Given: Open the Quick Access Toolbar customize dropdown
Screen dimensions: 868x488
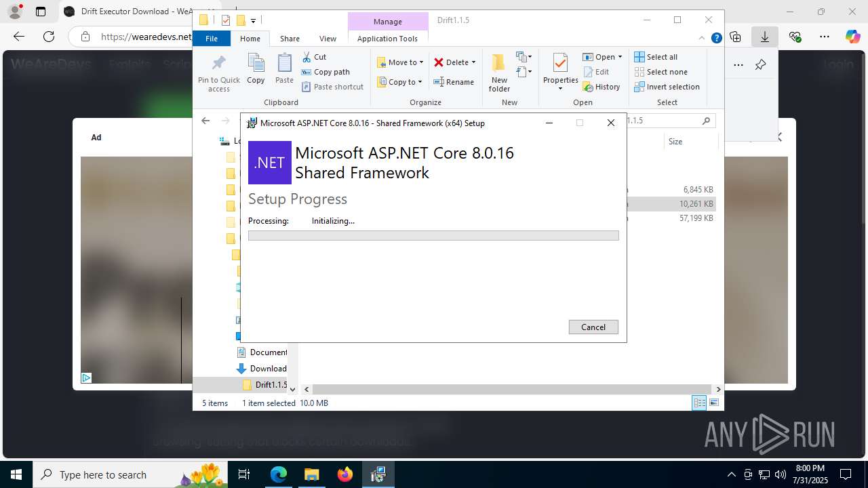Looking at the screenshot, I should click(253, 20).
